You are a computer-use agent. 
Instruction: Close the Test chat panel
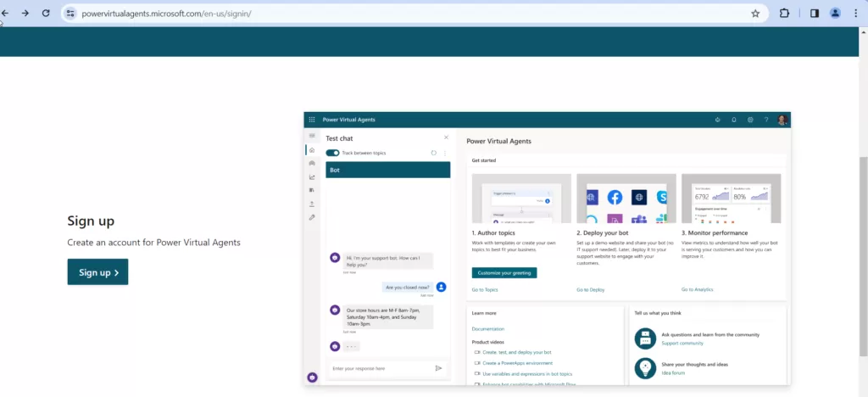(x=446, y=137)
